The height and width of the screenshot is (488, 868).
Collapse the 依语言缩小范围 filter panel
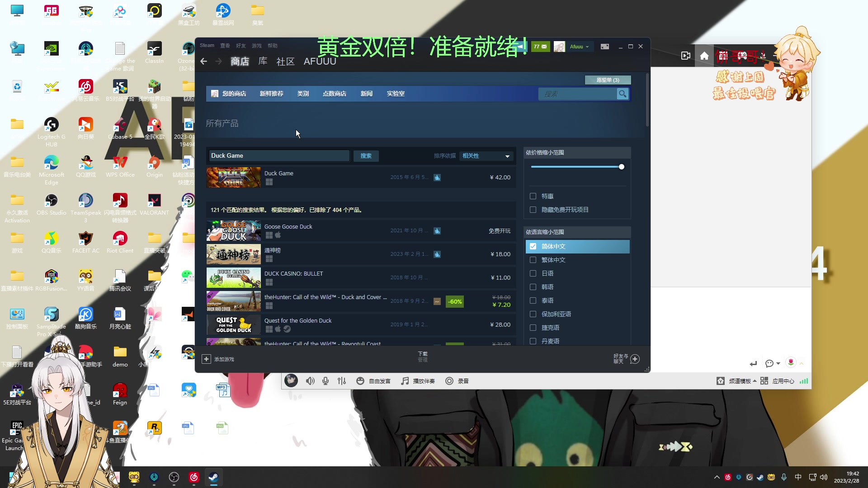click(577, 232)
